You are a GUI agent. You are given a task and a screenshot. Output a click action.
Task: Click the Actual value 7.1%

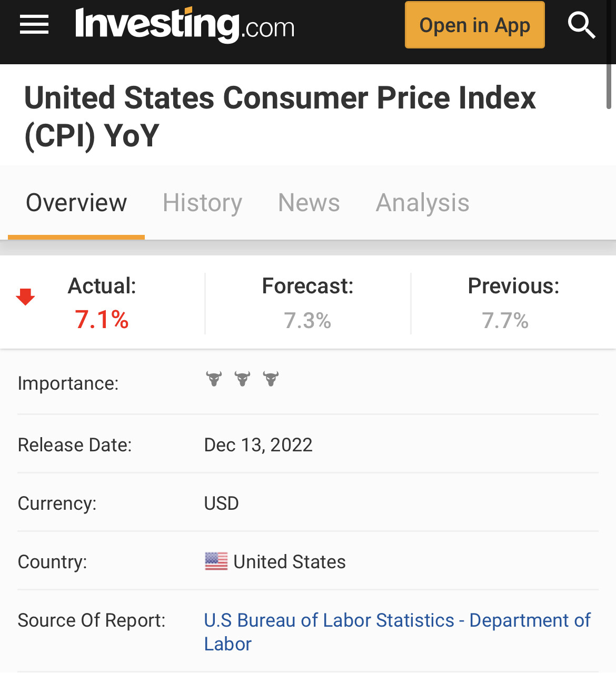pyautogui.click(x=102, y=320)
